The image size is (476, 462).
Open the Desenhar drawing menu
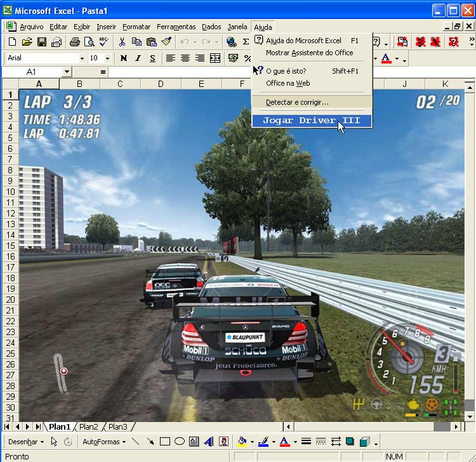click(26, 442)
